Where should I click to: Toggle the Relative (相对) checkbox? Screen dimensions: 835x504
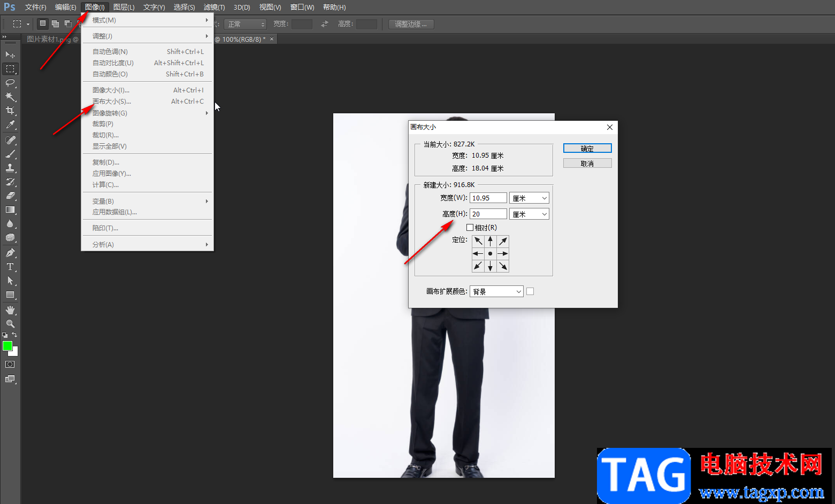point(470,228)
